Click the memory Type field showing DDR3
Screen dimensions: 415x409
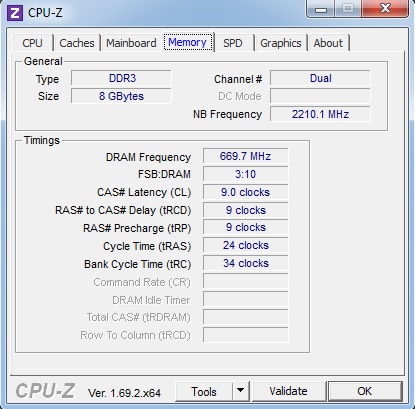(121, 78)
